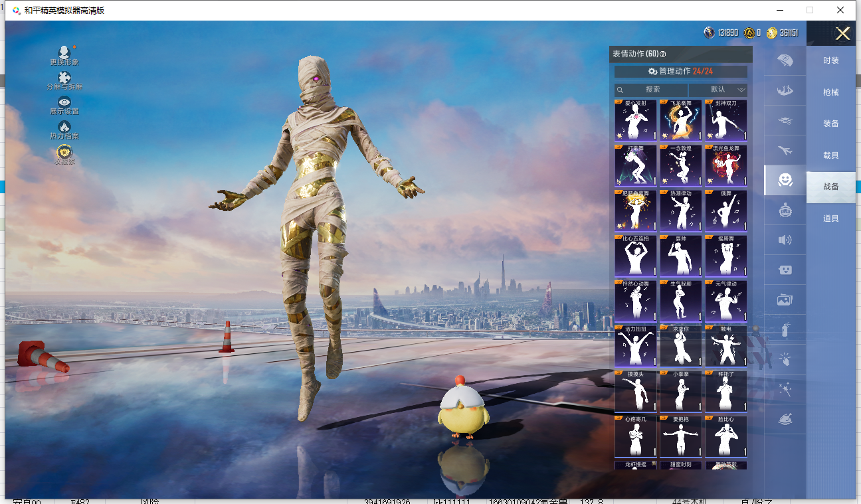Image resolution: width=861 pixels, height=504 pixels.
Task: Select the 活力扭扭 emote
Action: [x=636, y=346]
